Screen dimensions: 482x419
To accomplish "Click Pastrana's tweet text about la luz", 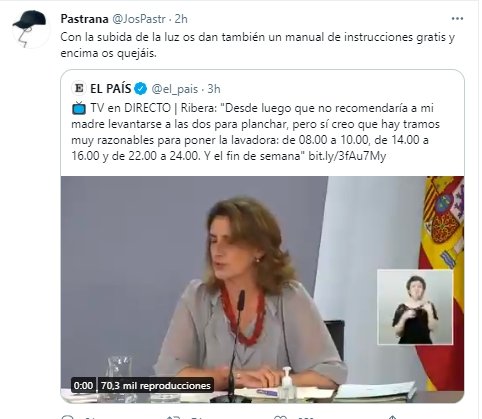I will point(257,45).
